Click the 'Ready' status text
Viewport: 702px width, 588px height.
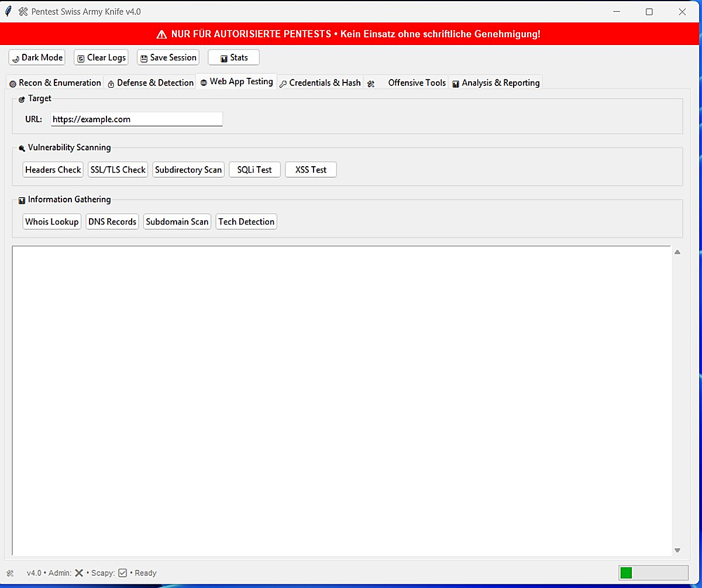click(x=146, y=573)
